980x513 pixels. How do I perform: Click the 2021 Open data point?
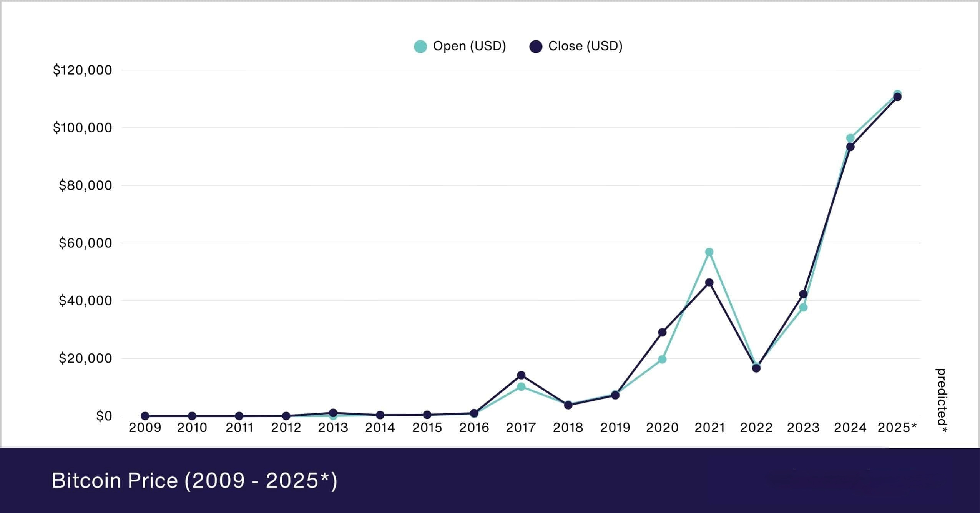click(x=709, y=252)
